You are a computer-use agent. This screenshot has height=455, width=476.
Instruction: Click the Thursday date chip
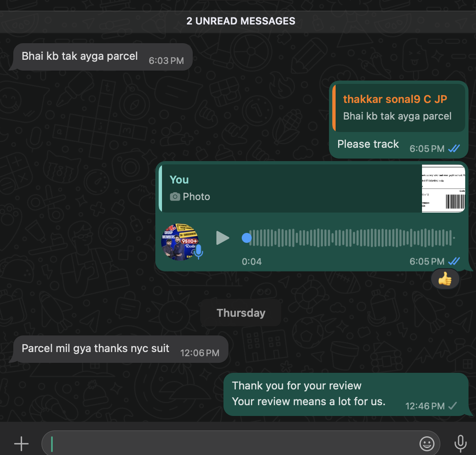click(x=240, y=313)
